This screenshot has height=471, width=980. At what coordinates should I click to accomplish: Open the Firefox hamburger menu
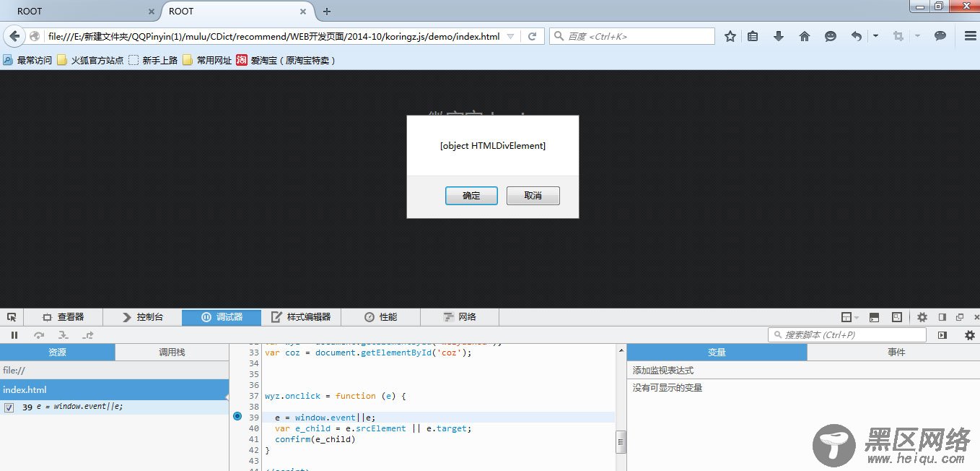point(971,36)
